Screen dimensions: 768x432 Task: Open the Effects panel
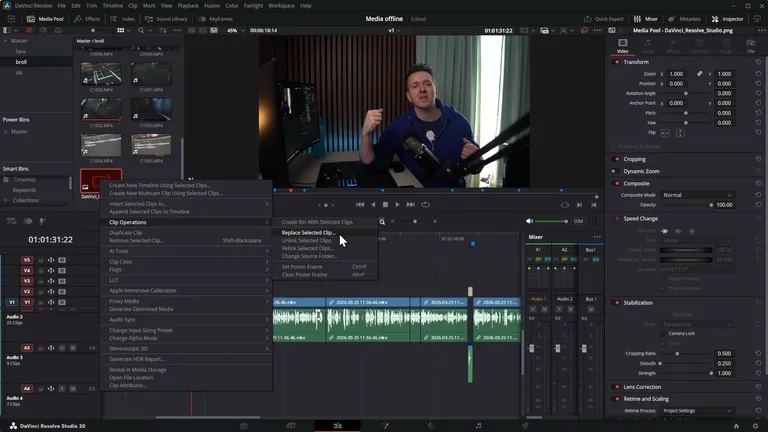point(87,19)
